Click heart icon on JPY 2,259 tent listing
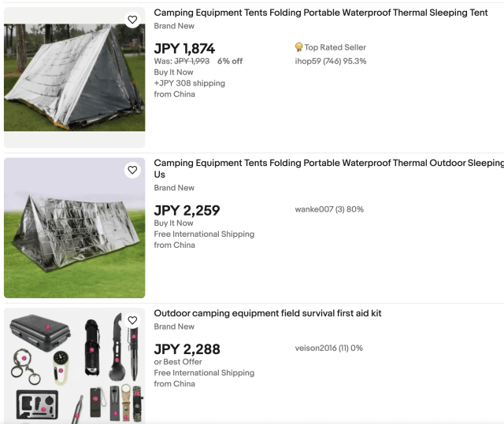Screen dimensions: 504x424 pos(132,170)
